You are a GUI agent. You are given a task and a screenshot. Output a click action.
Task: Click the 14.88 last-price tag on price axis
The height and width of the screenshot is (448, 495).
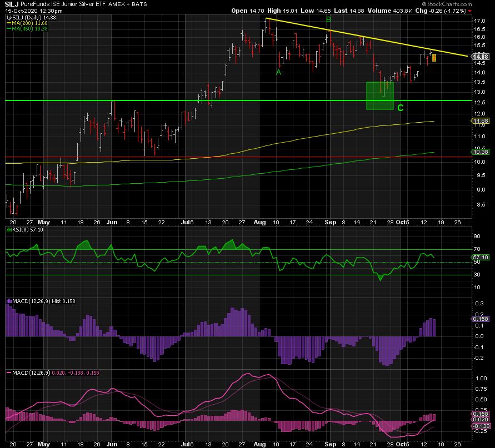pyautogui.click(x=481, y=57)
